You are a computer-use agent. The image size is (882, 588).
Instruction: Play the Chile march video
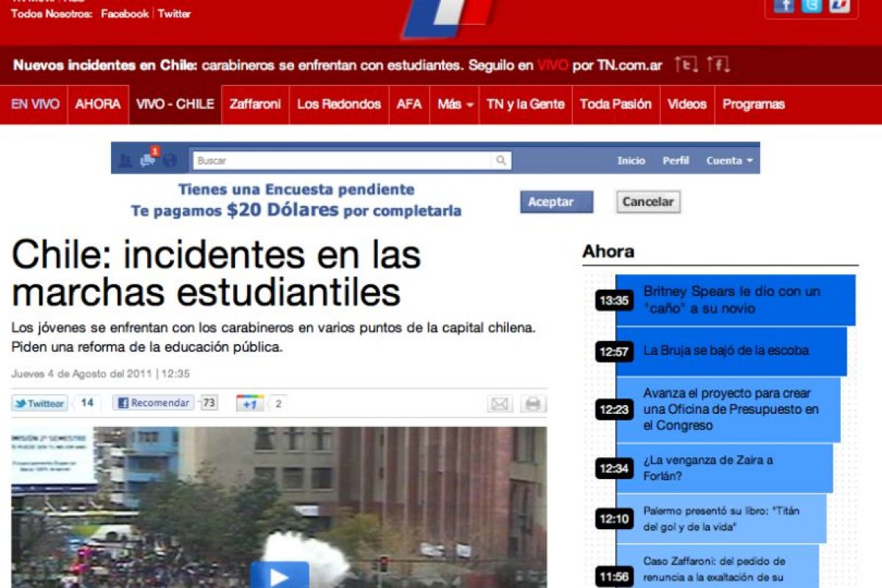pyautogui.click(x=279, y=576)
